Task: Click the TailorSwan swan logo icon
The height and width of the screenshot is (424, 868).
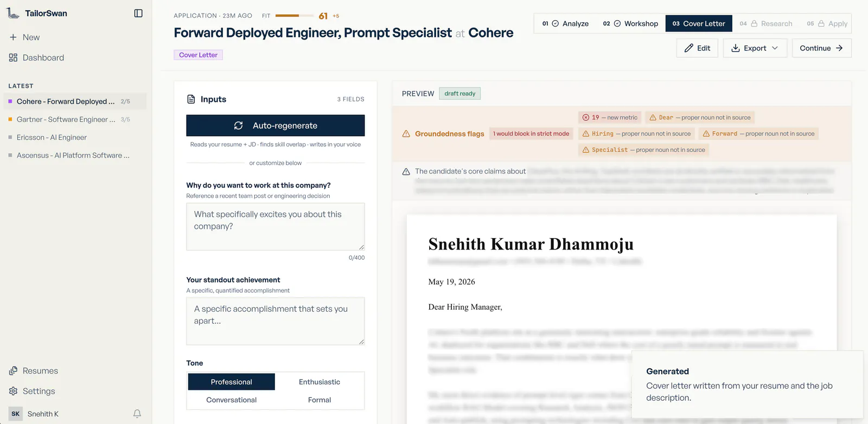Action: 13,13
